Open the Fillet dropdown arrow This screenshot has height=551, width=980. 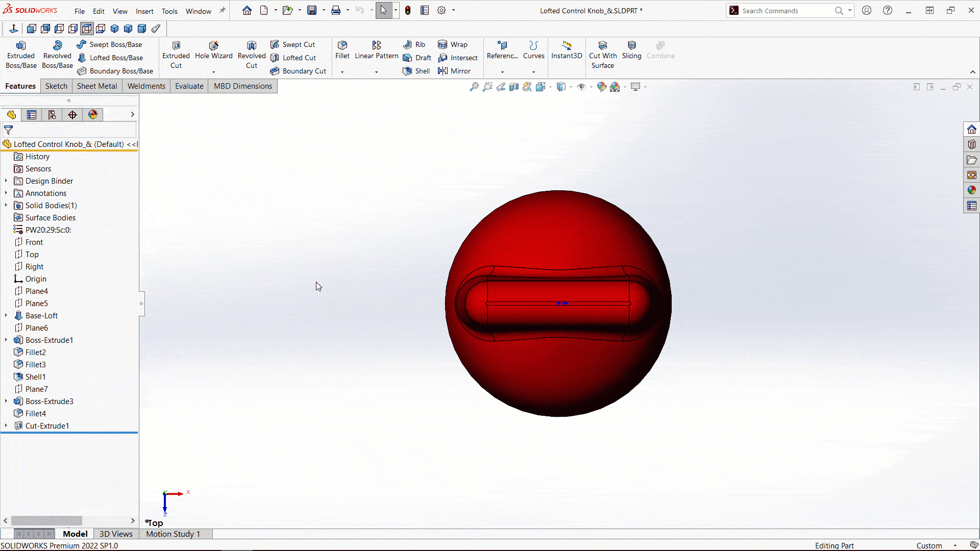342,72
